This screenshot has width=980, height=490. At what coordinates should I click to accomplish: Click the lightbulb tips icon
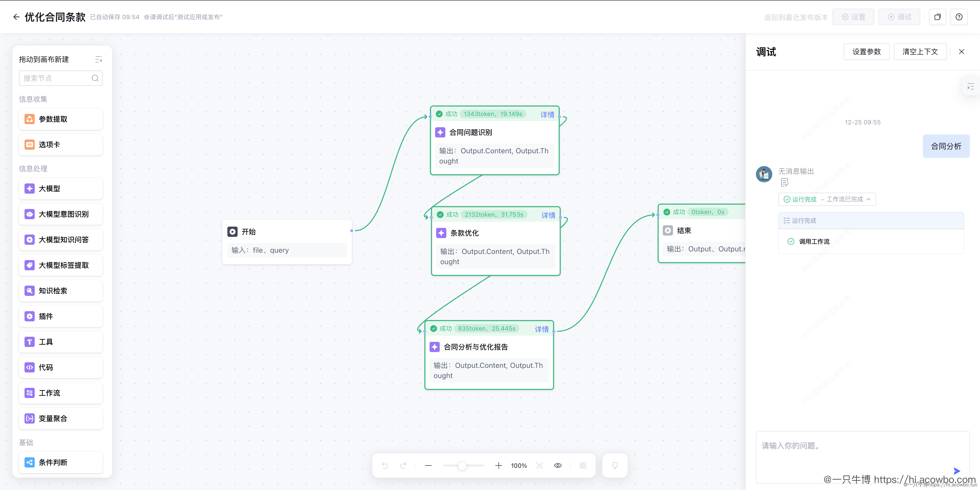tap(615, 465)
